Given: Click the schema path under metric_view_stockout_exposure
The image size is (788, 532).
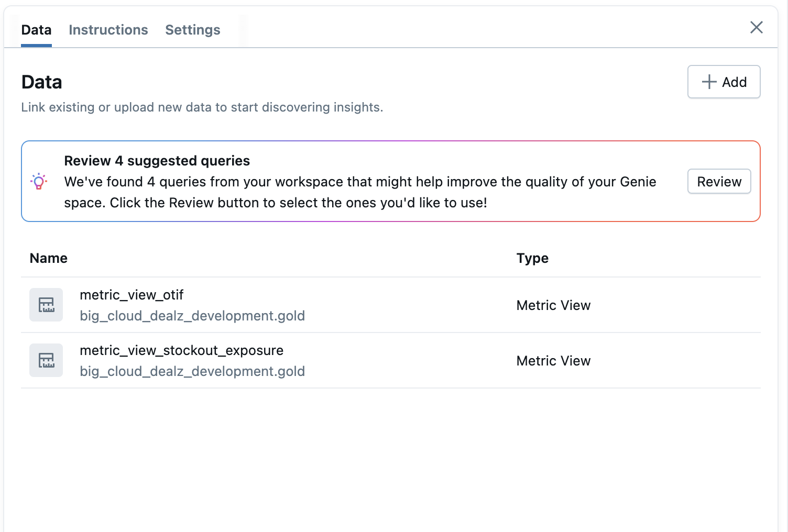Looking at the screenshot, I should [x=192, y=371].
